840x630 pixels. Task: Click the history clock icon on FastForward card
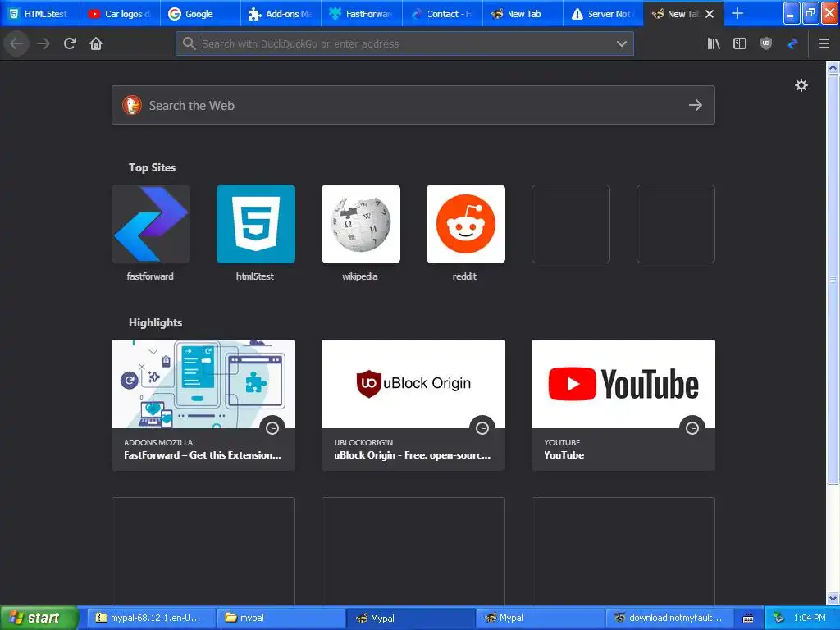(272, 427)
